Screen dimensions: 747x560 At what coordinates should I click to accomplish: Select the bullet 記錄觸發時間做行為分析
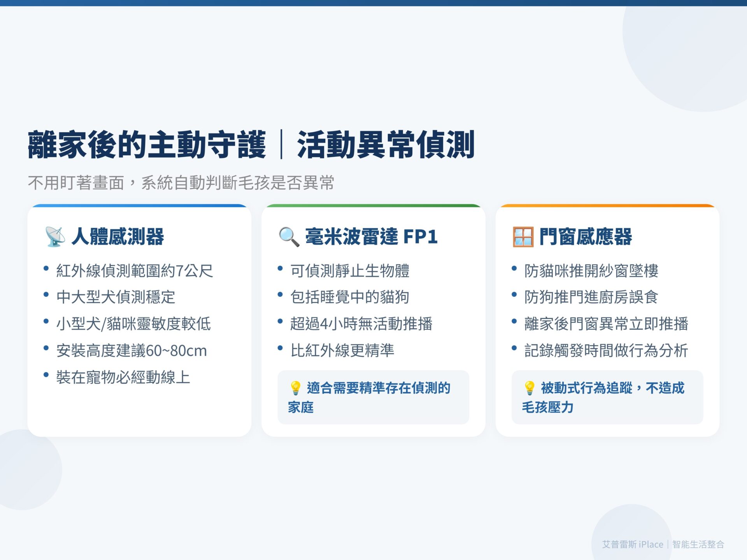607,350
